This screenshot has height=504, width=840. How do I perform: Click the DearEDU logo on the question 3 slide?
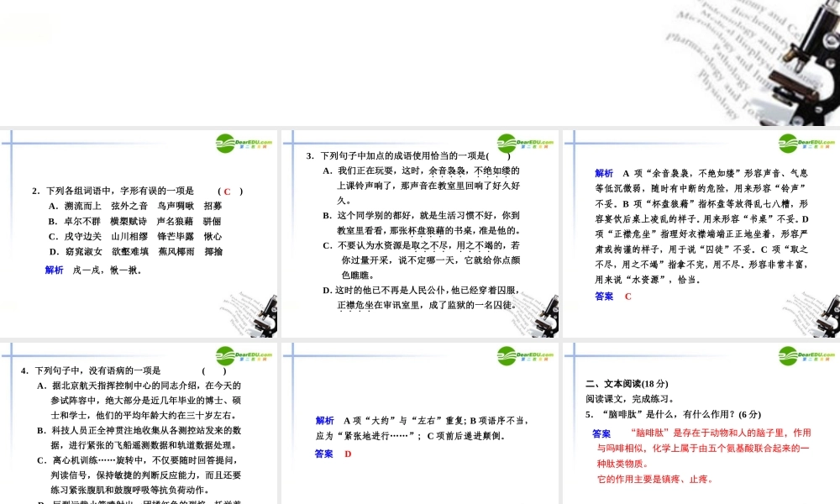[x=525, y=144]
